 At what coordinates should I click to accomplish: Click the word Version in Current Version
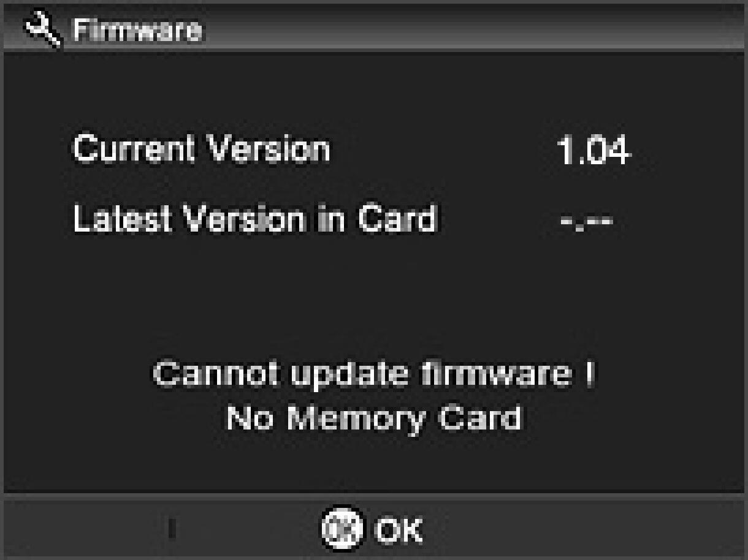(267, 149)
